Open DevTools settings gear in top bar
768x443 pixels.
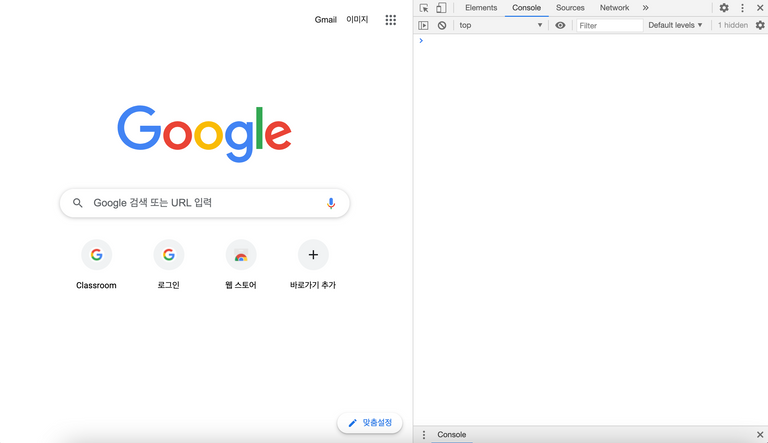724,8
